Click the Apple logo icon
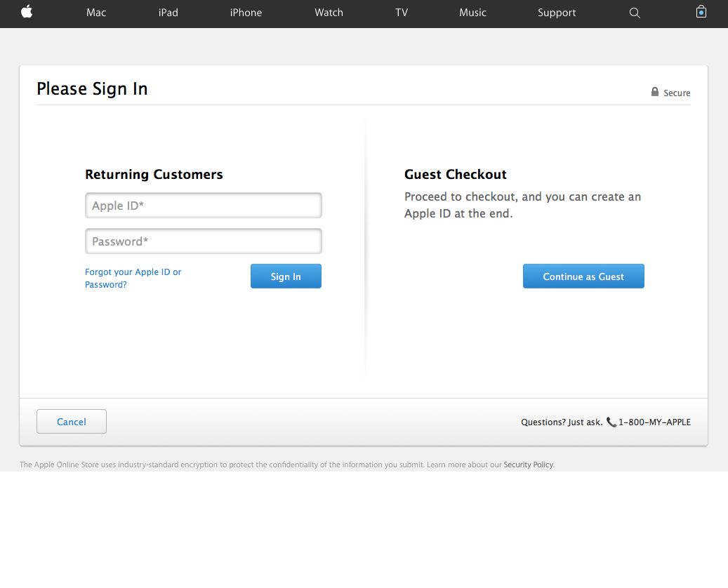 (27, 13)
